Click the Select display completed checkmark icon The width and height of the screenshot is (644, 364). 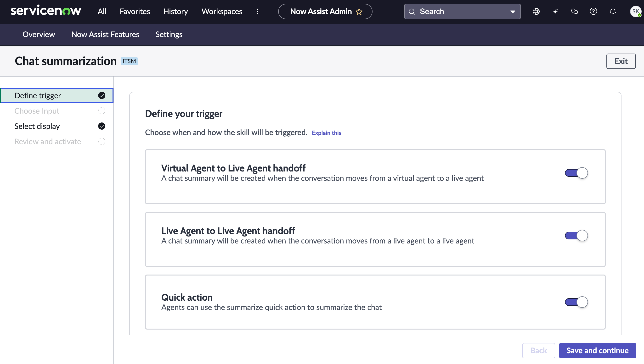102,126
